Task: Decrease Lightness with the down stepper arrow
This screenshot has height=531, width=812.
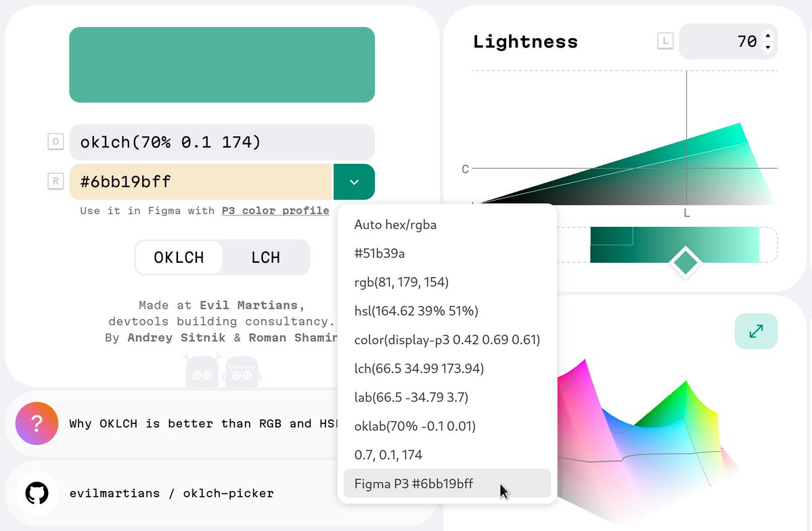Action: pos(767,47)
